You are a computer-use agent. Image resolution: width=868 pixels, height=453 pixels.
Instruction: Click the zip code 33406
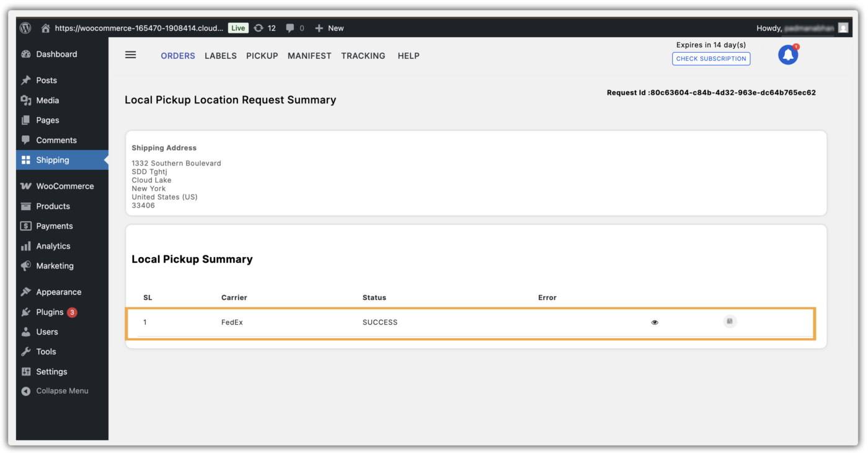143,205
